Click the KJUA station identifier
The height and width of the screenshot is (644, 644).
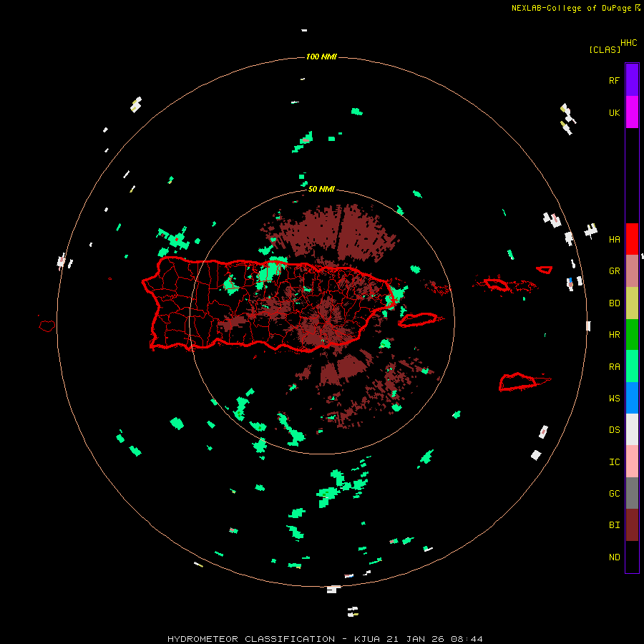(367, 639)
